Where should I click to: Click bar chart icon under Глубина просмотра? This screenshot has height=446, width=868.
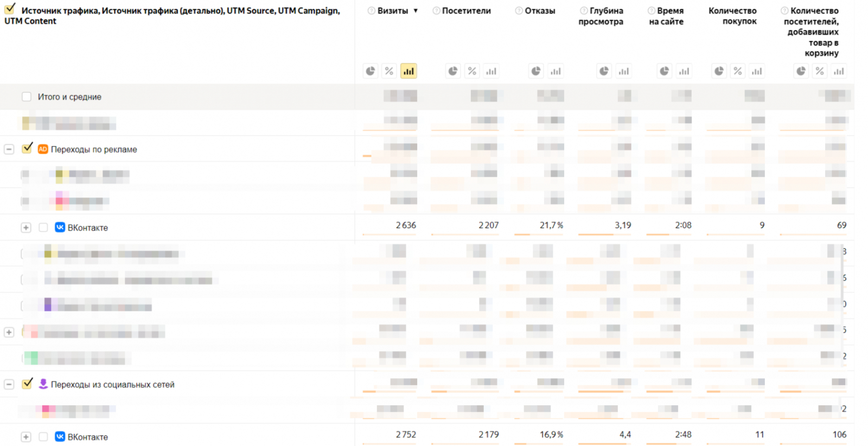(624, 71)
